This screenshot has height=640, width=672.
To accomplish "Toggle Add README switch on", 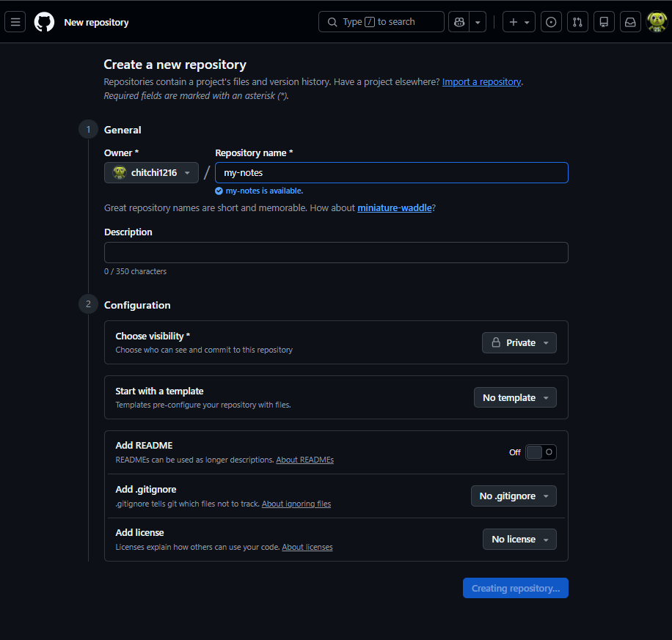I will pyautogui.click(x=541, y=452).
